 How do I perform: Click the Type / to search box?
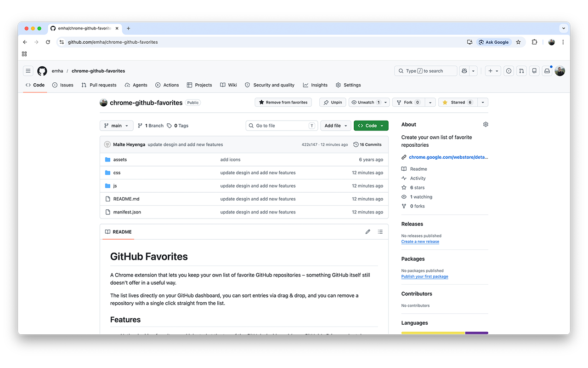(x=426, y=71)
